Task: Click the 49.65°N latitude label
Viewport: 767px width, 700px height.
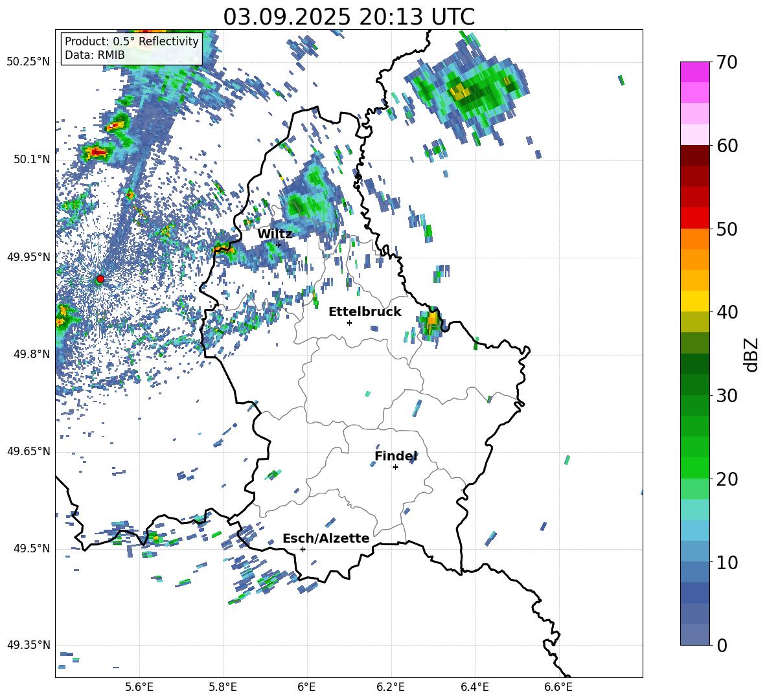Action: click(29, 452)
